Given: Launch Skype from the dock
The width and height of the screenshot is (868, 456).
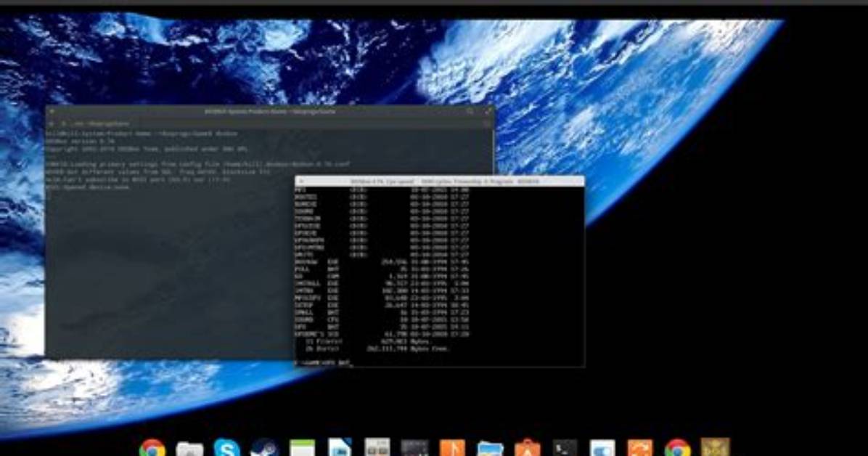Looking at the screenshot, I should (227, 447).
